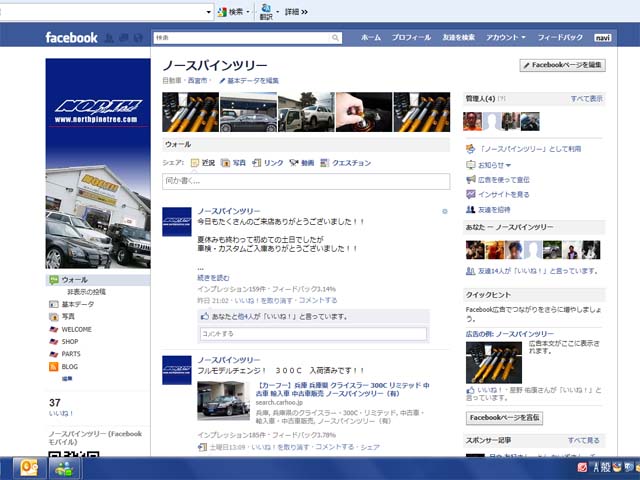Click 友達を招待 link
This screenshot has width=640, height=480.
pyautogui.click(x=488, y=210)
